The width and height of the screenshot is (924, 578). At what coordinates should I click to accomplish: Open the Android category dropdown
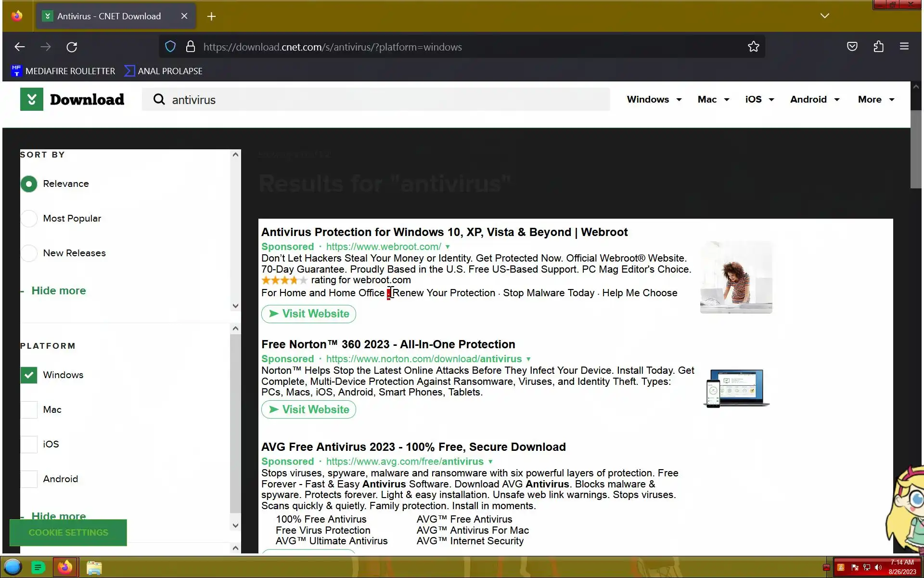[814, 100]
